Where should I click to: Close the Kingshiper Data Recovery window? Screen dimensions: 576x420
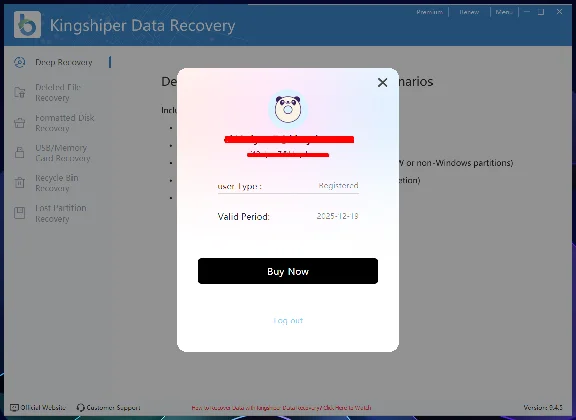(x=559, y=12)
